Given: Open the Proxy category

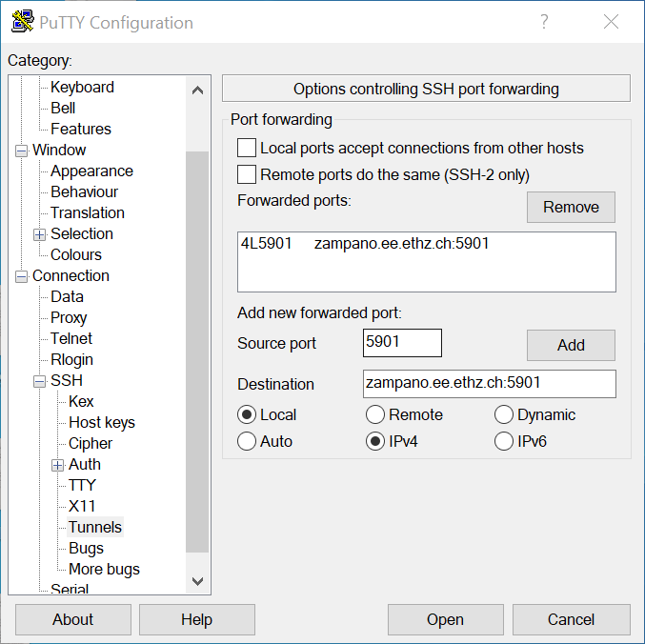Looking at the screenshot, I should tap(69, 318).
